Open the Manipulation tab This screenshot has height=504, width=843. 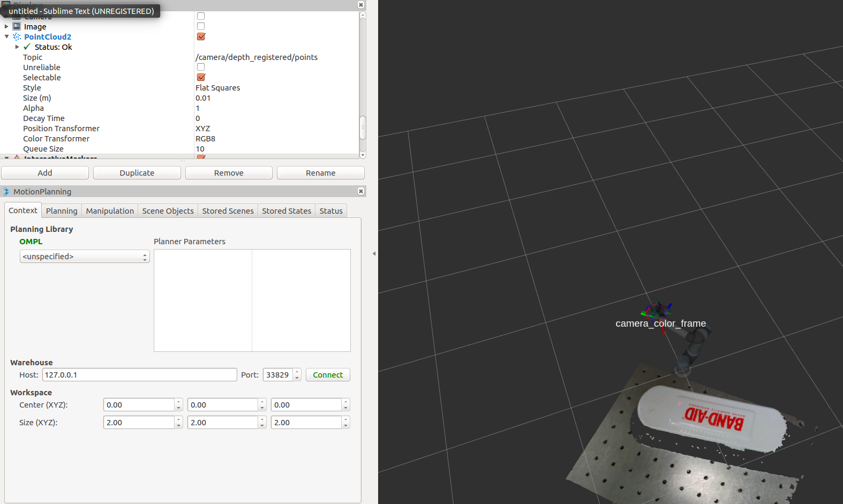click(x=110, y=211)
